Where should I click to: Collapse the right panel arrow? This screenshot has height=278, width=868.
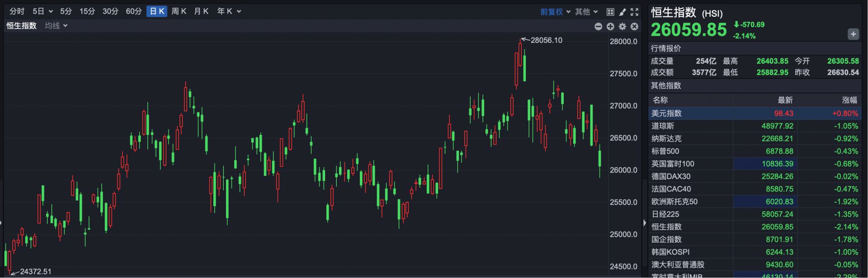(x=645, y=222)
